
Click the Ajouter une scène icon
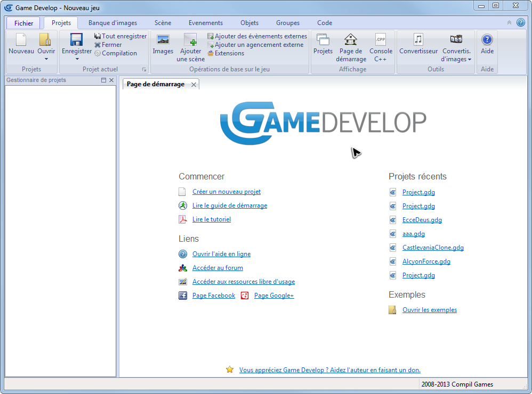(x=190, y=39)
